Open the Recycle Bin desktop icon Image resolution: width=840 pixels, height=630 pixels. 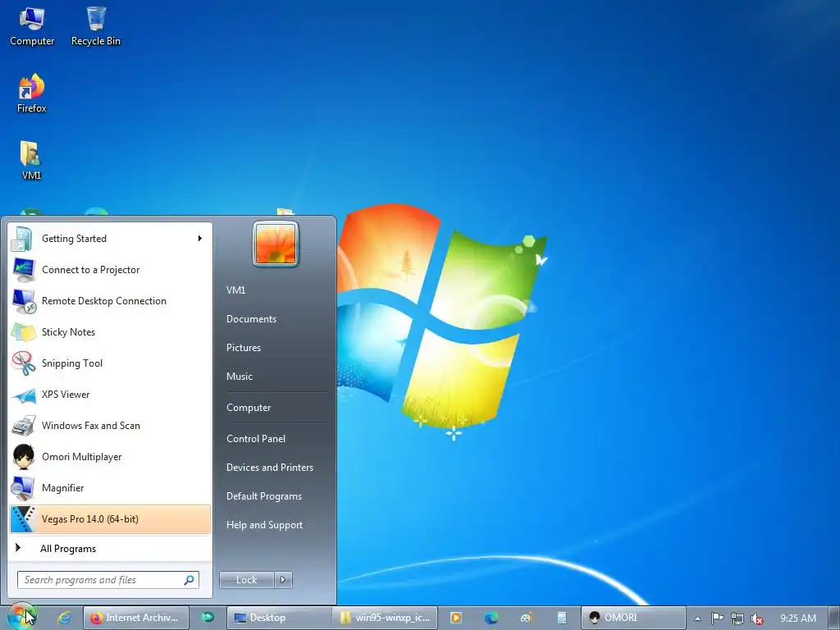pos(96,27)
